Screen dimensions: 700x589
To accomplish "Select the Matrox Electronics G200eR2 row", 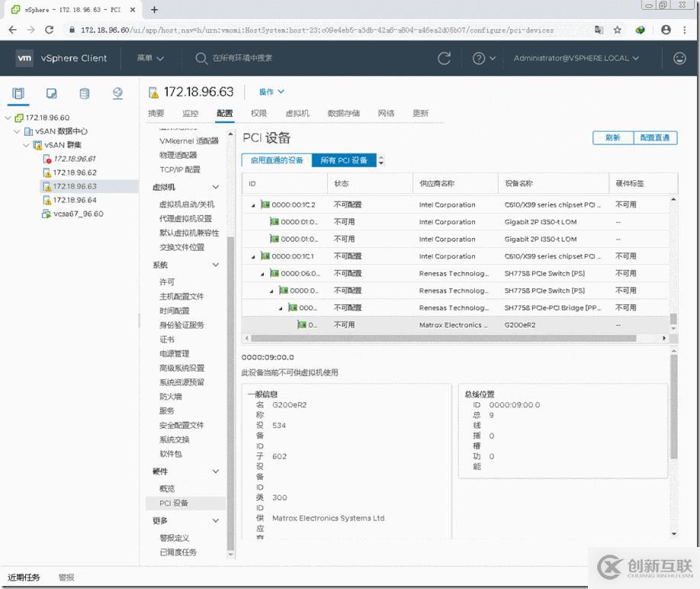I will point(455,325).
